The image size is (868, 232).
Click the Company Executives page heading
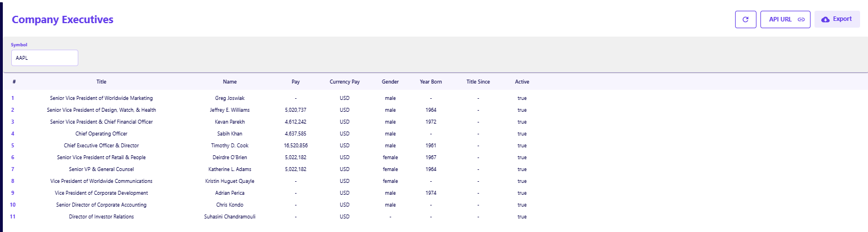point(63,20)
